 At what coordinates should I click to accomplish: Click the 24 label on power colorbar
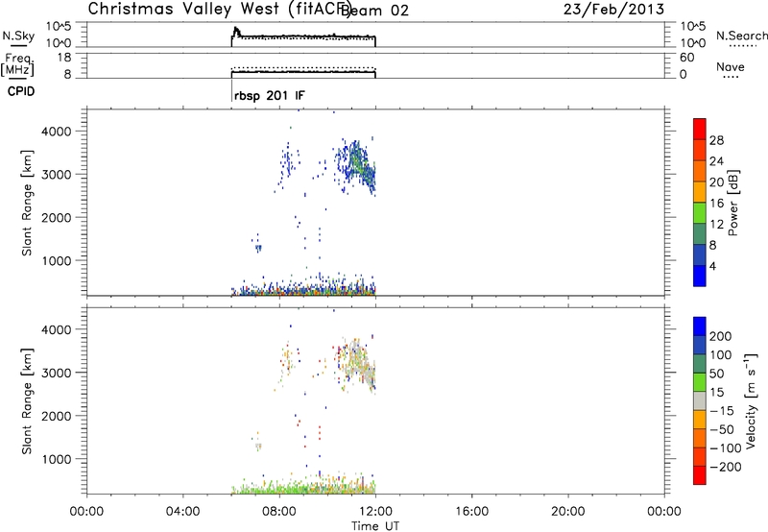tap(716, 161)
